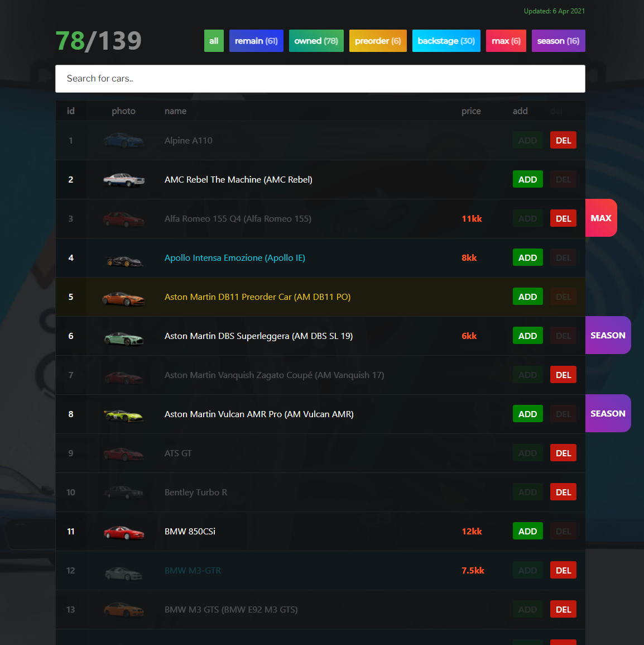Screen dimensions: 644x645
Task: Click the Search for cars field
Action: pyautogui.click(x=320, y=79)
